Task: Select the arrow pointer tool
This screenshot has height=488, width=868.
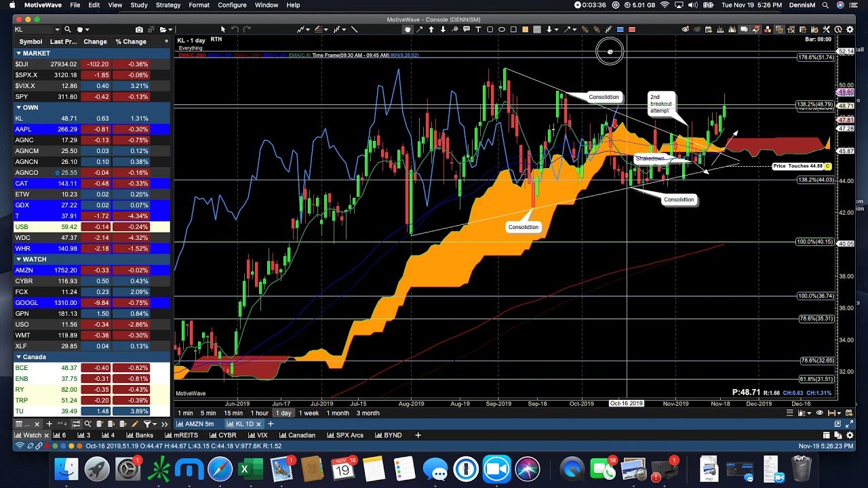Action: tap(222, 29)
